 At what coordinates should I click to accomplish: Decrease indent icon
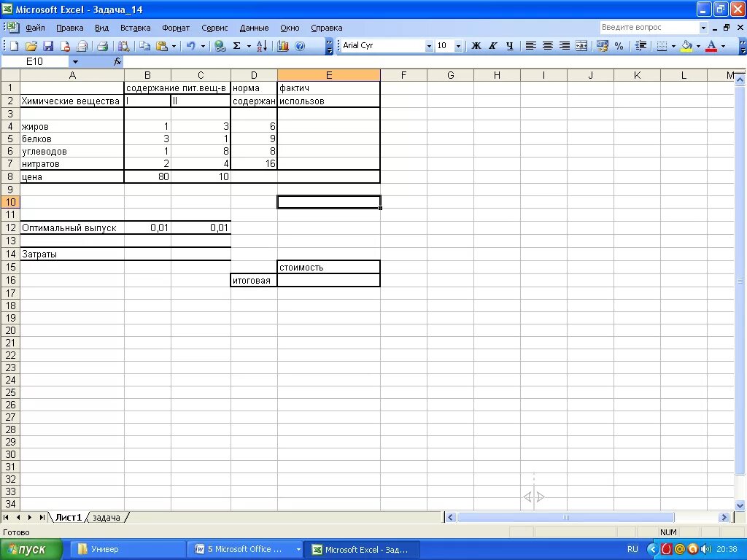640,46
